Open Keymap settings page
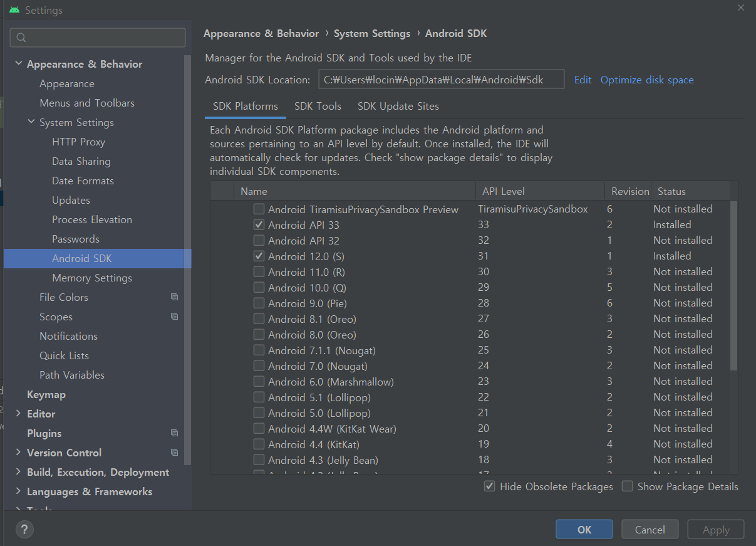 click(46, 394)
